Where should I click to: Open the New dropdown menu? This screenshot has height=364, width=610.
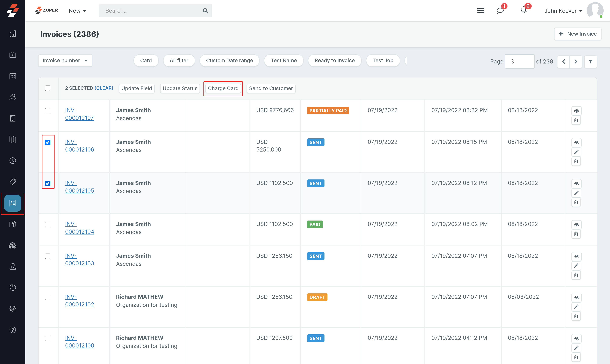coord(77,11)
